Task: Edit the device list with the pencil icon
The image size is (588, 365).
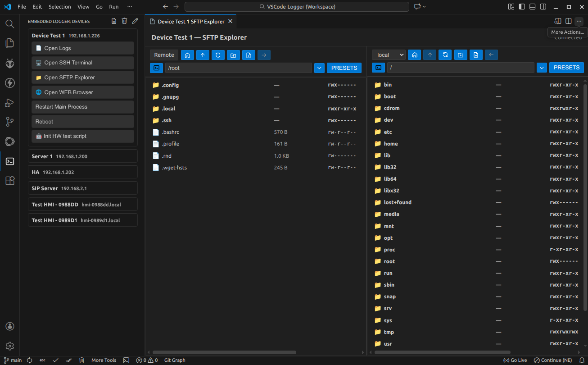Action: click(135, 21)
